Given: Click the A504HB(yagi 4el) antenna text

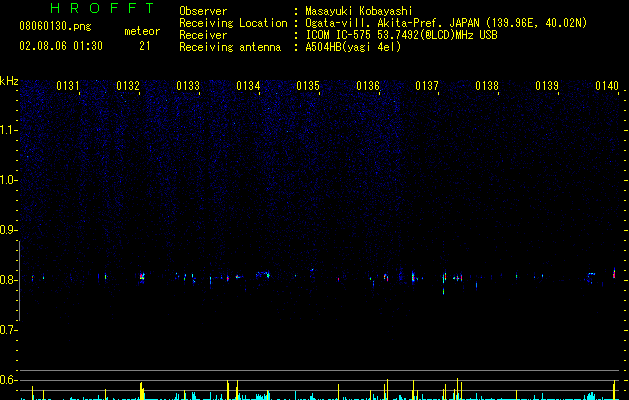Looking at the screenshot, I should (x=353, y=47).
